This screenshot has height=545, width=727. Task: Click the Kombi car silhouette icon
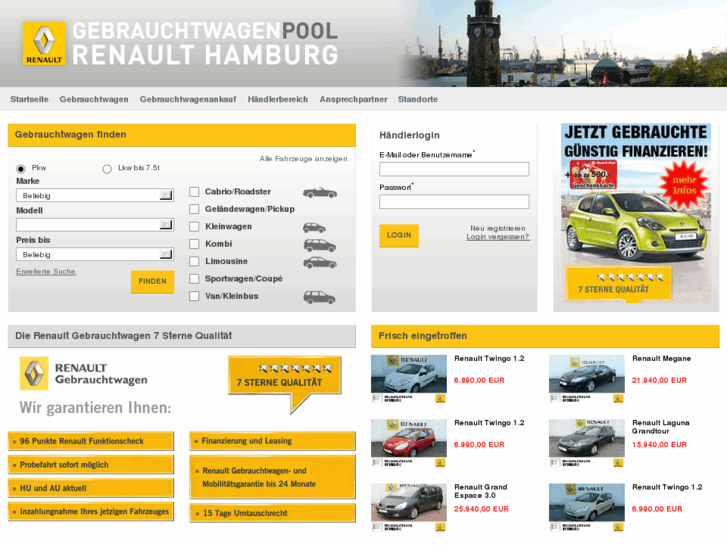pos(319,245)
